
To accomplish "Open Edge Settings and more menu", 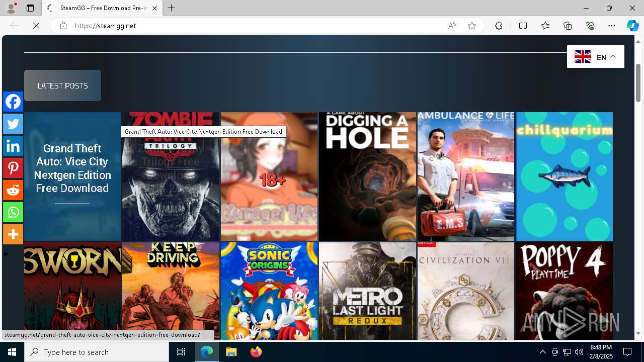I will coord(612,26).
